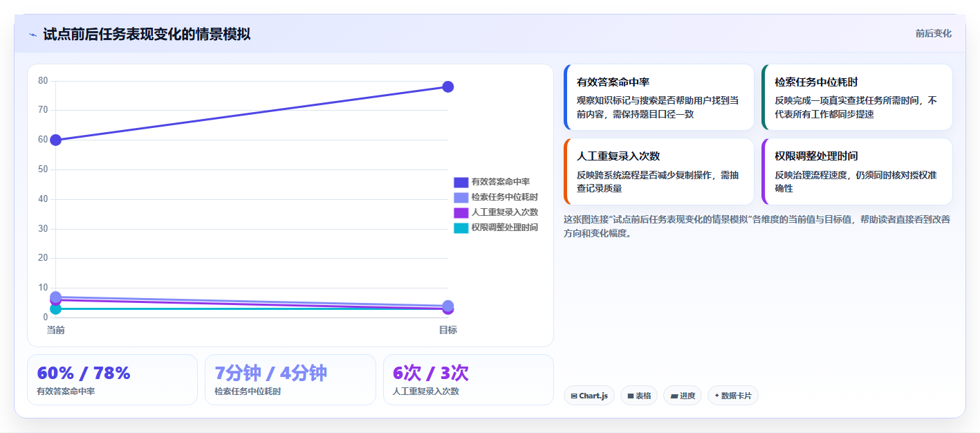
Task: Click the 前后变化 label in header
Action: (933, 33)
